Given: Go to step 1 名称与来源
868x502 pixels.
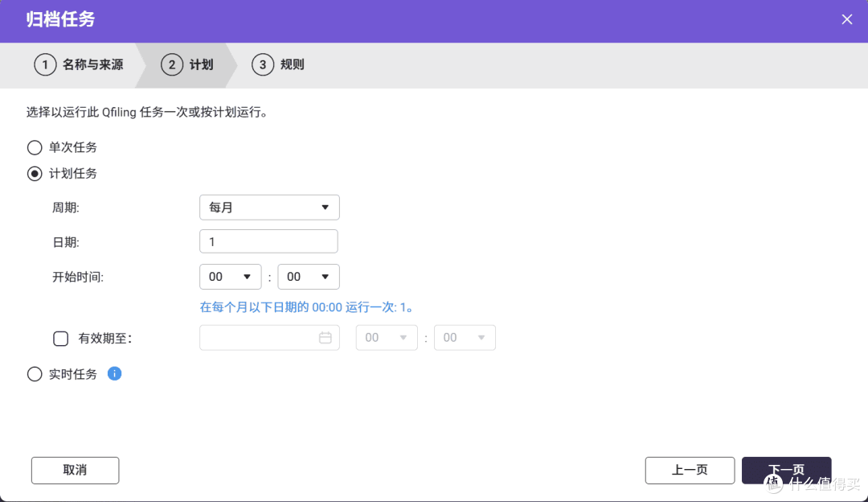Looking at the screenshot, I should point(79,65).
